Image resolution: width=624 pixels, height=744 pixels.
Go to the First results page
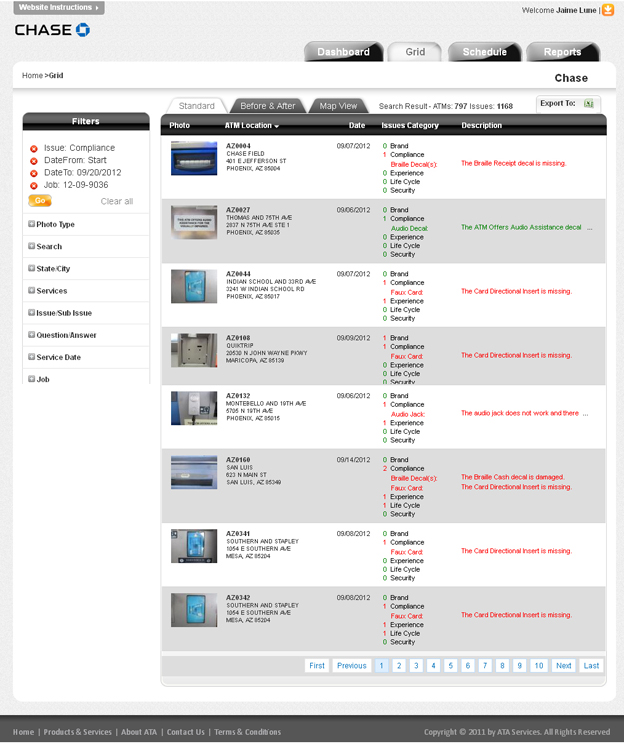pyautogui.click(x=317, y=666)
